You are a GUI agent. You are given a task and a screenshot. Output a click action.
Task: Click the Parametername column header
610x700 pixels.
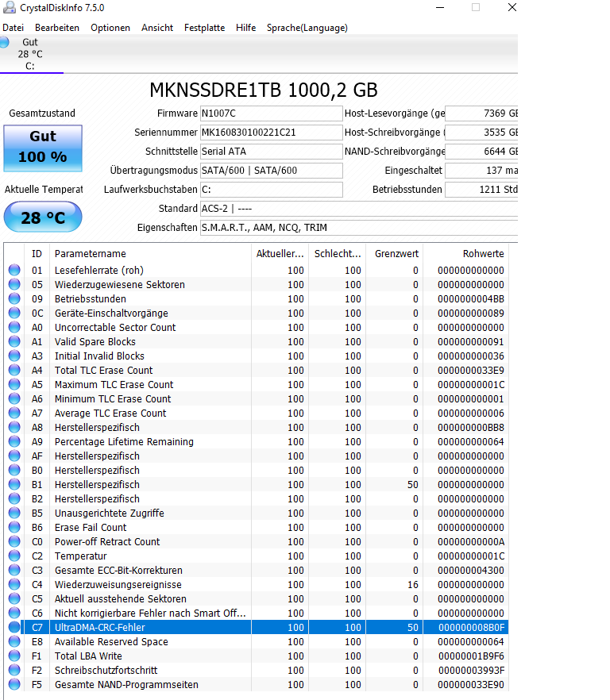click(150, 254)
